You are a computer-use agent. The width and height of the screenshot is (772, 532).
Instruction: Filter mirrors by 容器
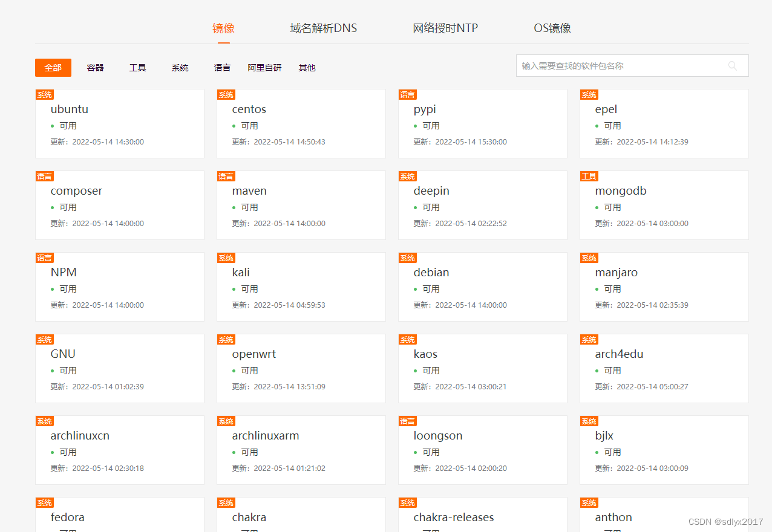point(96,68)
